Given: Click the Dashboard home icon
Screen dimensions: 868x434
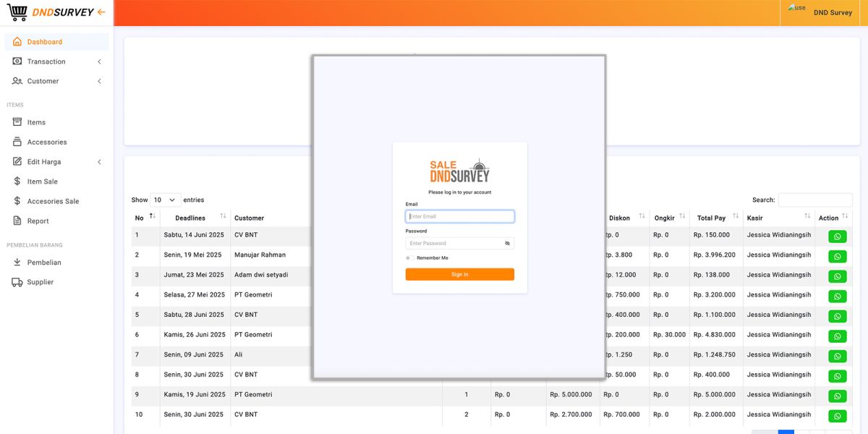Looking at the screenshot, I should click(x=17, y=42).
